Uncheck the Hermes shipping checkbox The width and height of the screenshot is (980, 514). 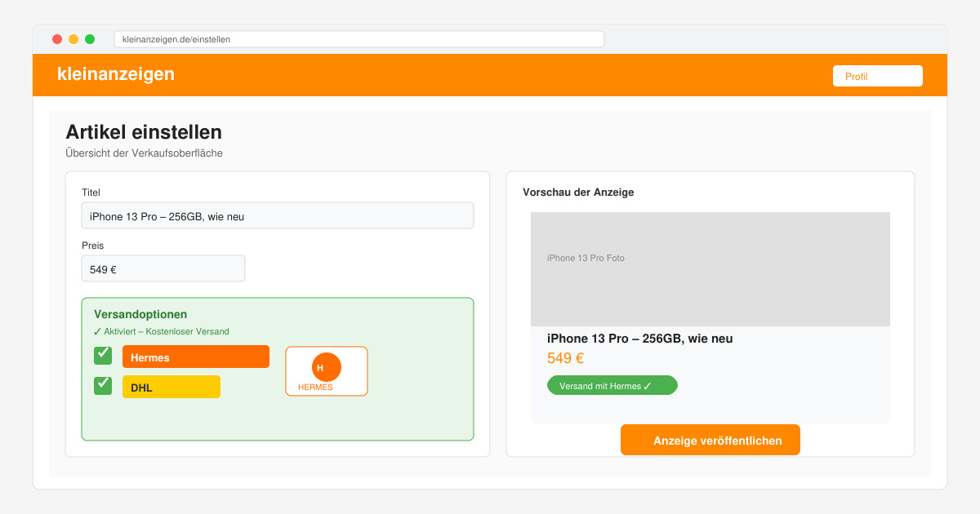(x=103, y=355)
